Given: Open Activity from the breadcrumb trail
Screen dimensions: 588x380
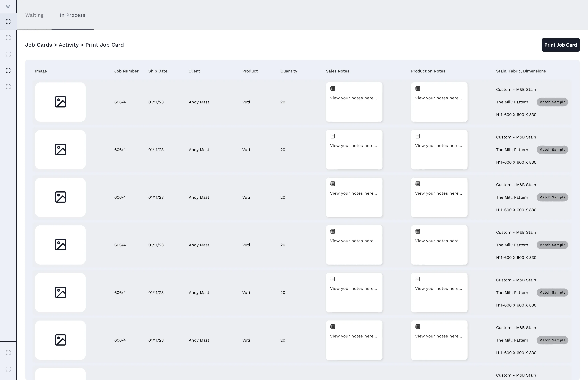Looking at the screenshot, I should (69, 45).
